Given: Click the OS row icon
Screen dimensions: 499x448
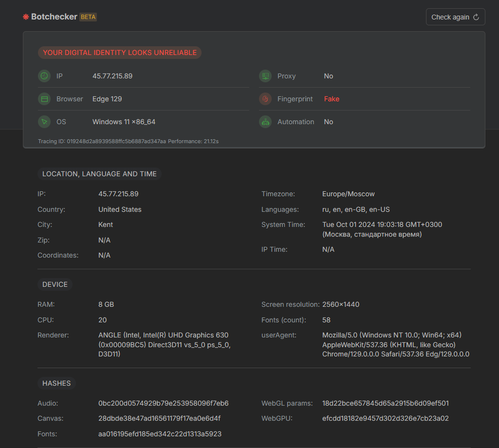Looking at the screenshot, I should (x=44, y=122).
